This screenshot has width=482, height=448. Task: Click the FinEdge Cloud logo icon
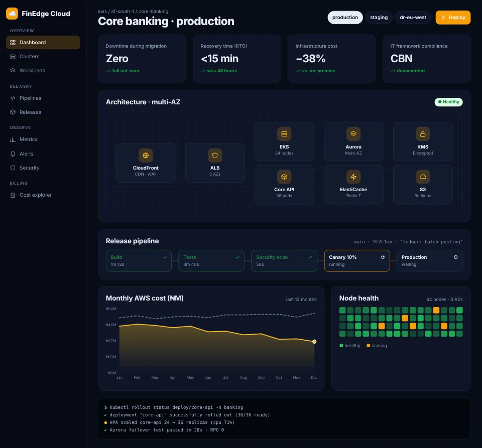[x=12, y=14]
